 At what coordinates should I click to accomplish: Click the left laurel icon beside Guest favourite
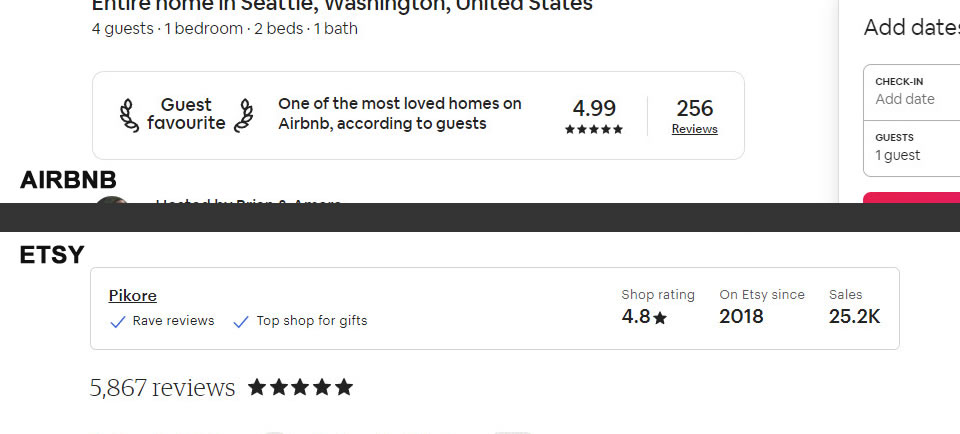tap(129, 115)
